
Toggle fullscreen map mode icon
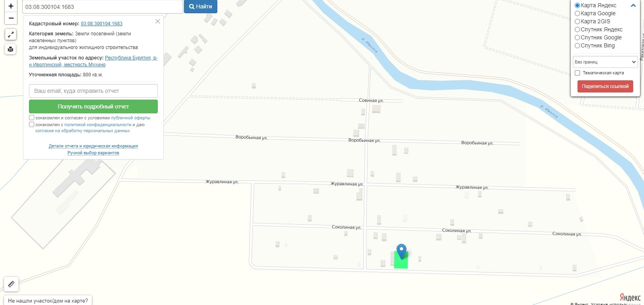[10, 35]
